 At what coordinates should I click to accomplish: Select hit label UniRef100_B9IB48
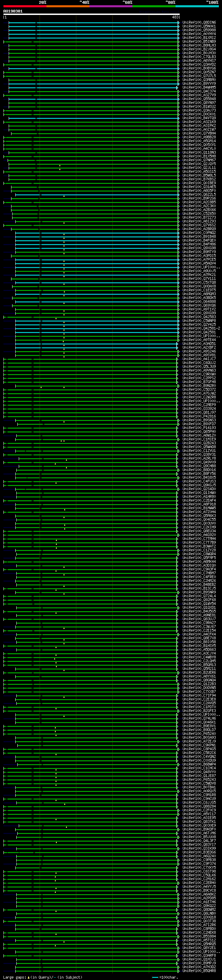(199, 237)
